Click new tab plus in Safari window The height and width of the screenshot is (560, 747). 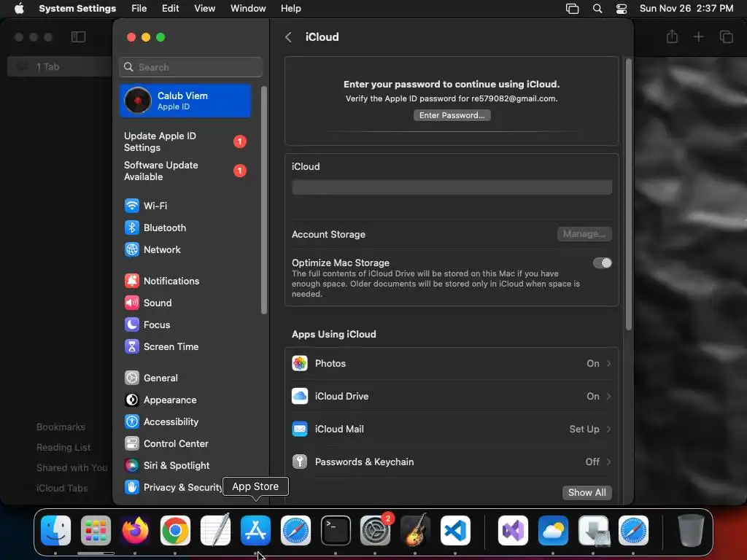(698, 36)
